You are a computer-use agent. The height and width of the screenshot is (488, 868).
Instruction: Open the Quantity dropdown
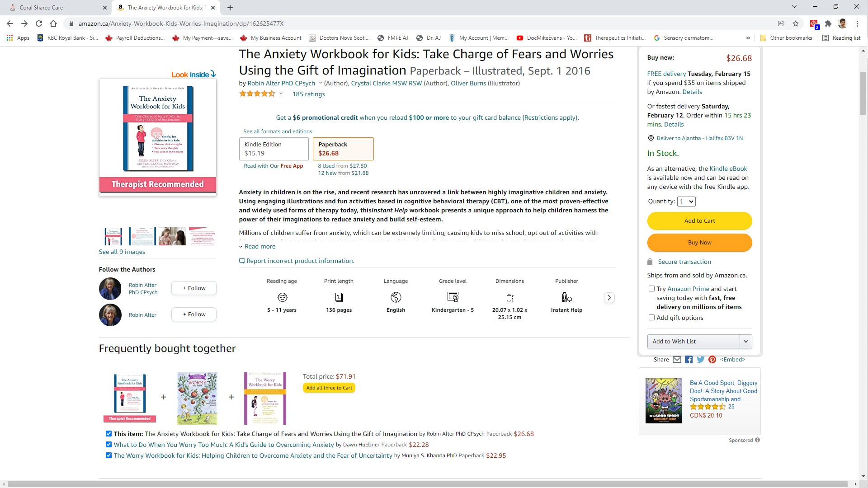686,202
